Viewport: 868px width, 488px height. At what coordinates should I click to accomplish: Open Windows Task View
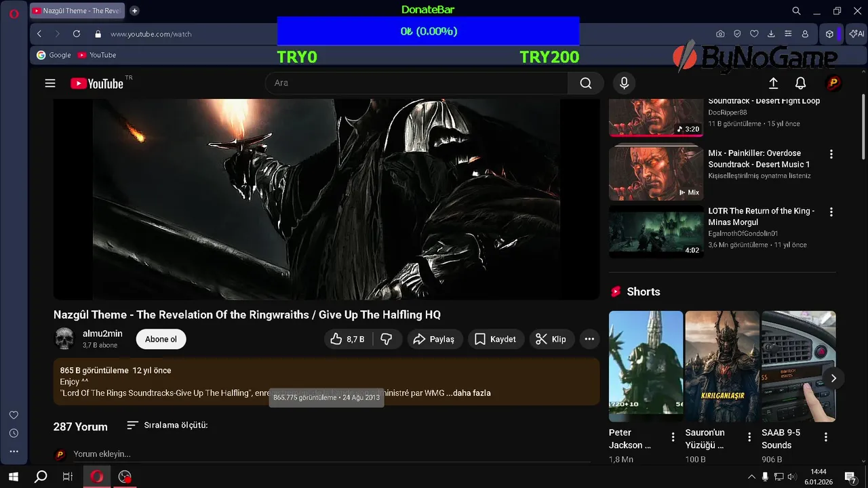click(x=67, y=476)
